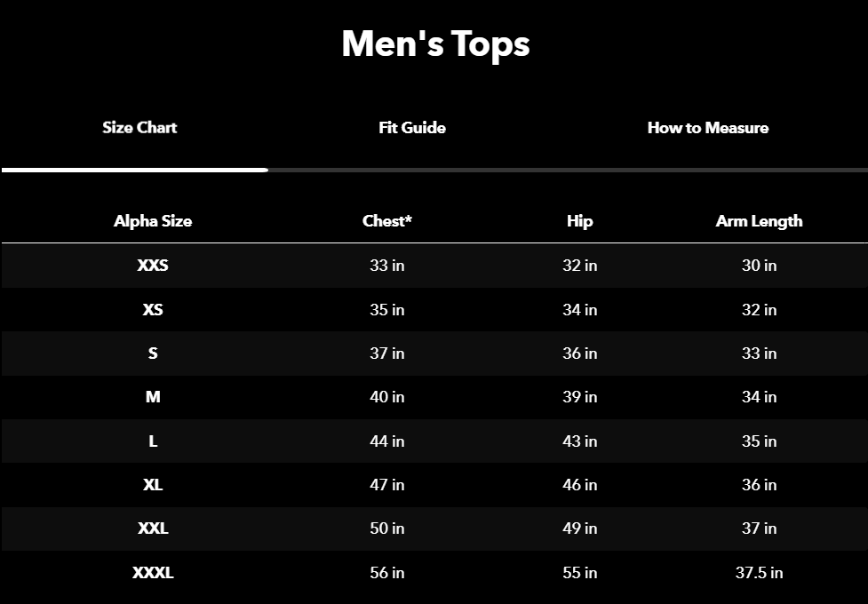Select the M size row label
The height and width of the screenshot is (604, 868).
pos(153,397)
